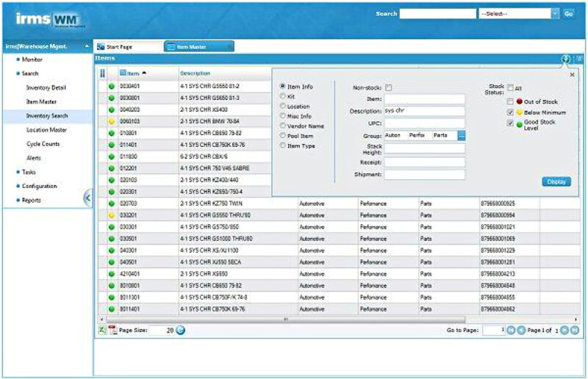Click the page size refresh icon
The height and width of the screenshot is (379, 588).
pos(181,331)
